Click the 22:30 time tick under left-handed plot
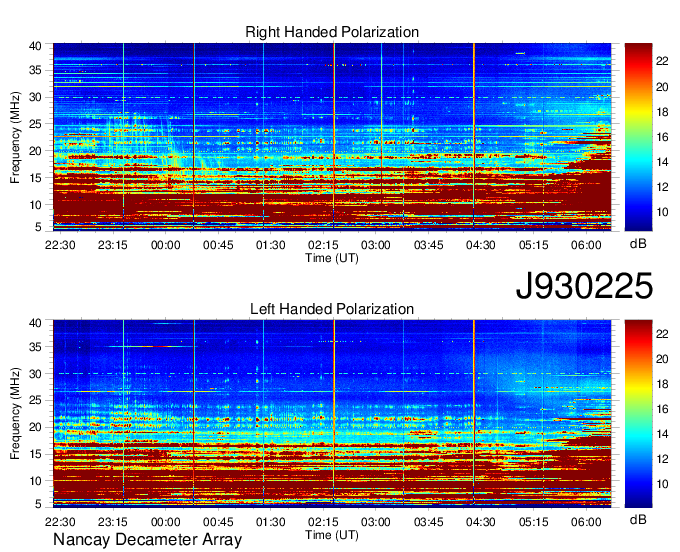The width and height of the screenshot is (680, 552). point(60,522)
